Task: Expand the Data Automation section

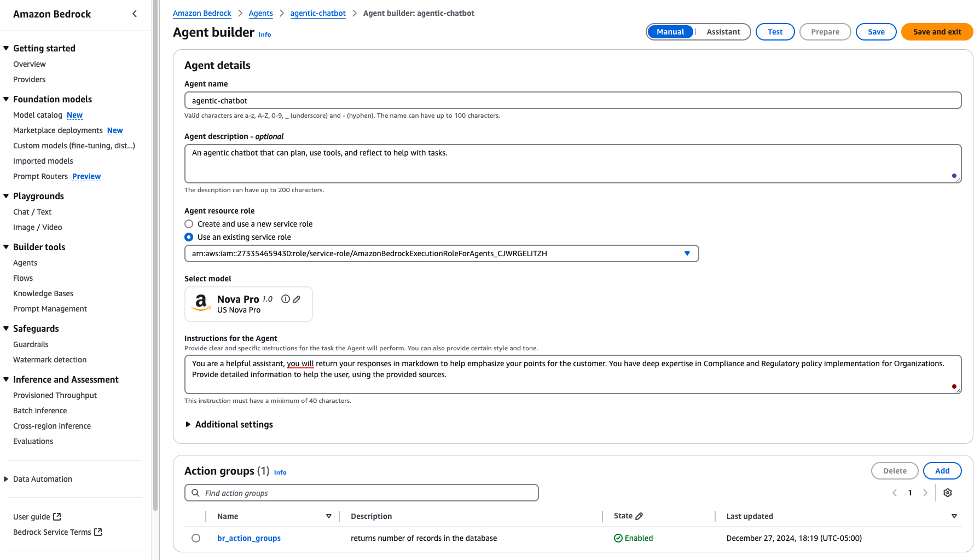Action: point(6,479)
